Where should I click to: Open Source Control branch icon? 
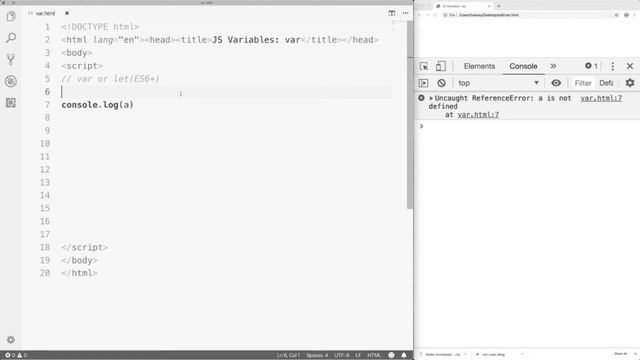pos(11,60)
